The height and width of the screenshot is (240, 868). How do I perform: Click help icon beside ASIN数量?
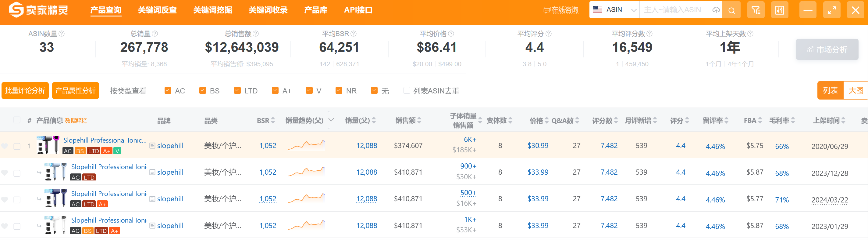click(62, 34)
